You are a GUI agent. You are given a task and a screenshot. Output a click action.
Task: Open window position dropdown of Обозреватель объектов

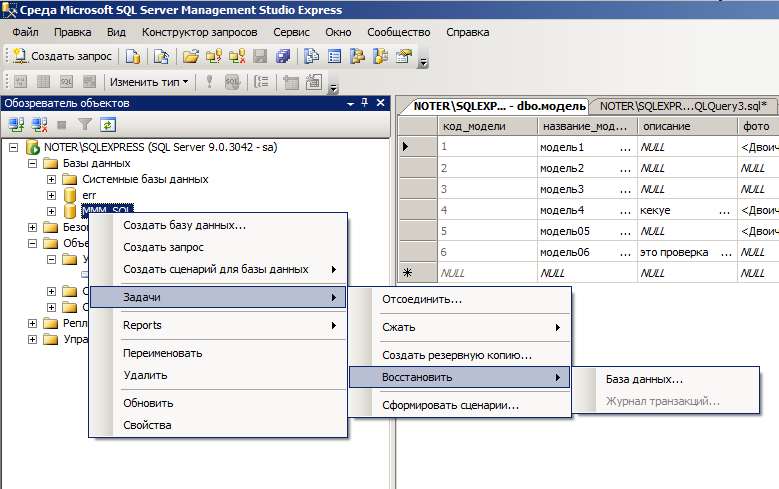pos(350,103)
